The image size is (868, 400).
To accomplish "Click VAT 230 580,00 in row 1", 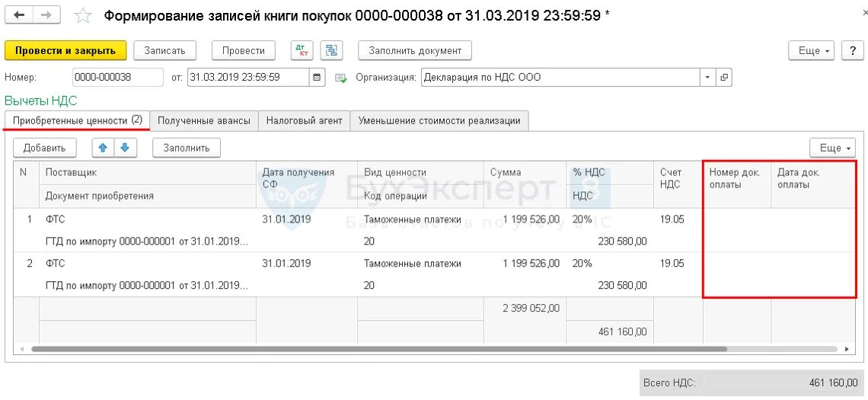I will [622, 242].
